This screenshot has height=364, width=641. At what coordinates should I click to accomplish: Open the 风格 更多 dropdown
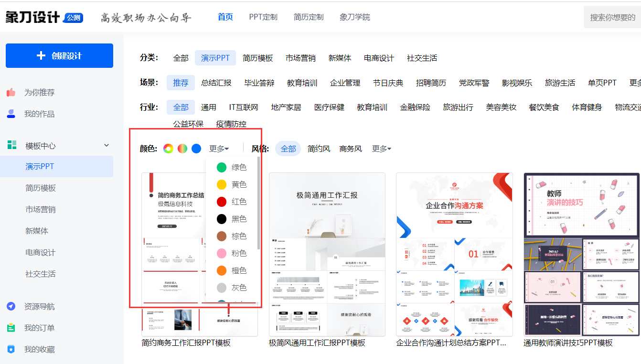[381, 149]
